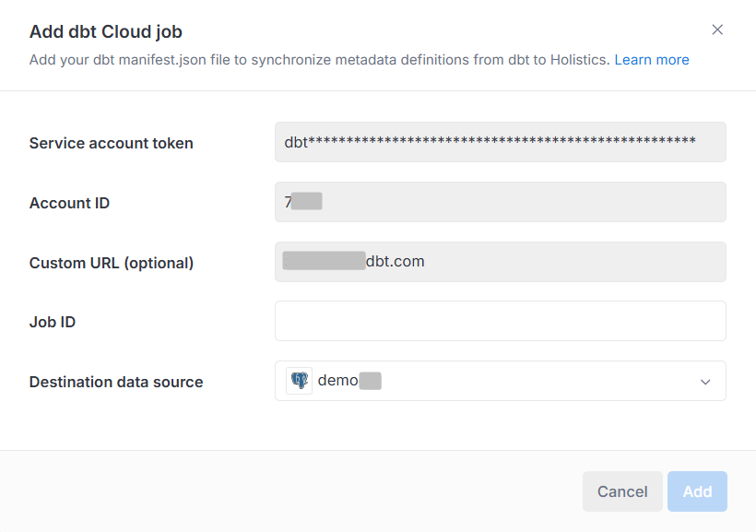
Task: Click the Service account token field
Action: [500, 142]
